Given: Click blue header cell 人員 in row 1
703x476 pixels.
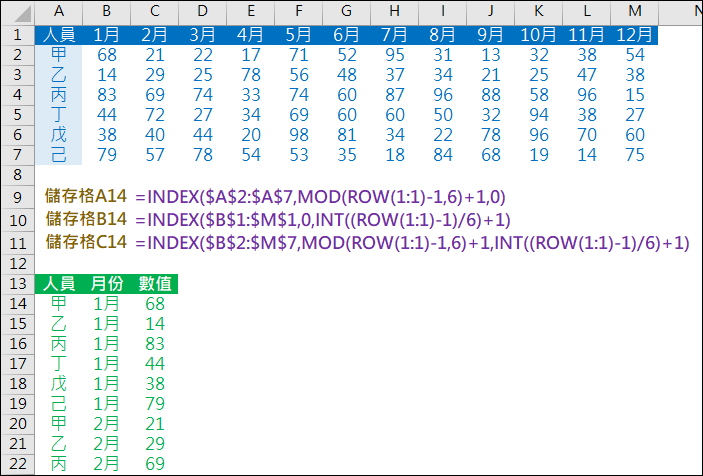Looking at the screenshot, I should coord(59,35).
